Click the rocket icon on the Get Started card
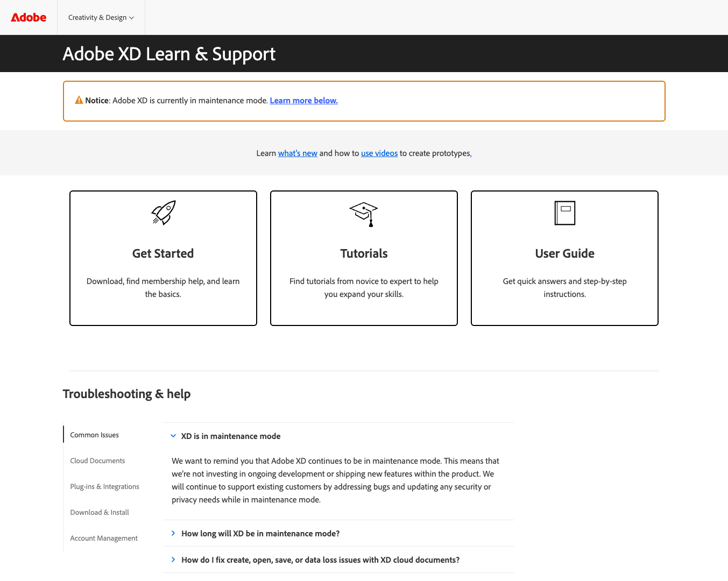This screenshot has height=581, width=728. [x=162, y=212]
